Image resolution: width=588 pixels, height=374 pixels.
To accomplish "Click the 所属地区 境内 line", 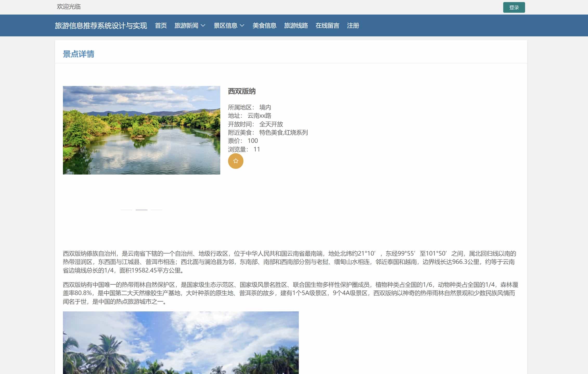I will pos(249,107).
